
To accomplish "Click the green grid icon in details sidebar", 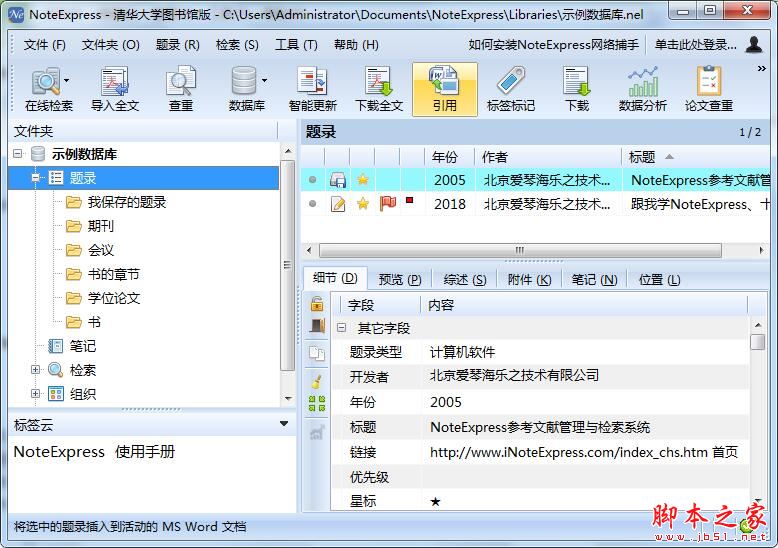I will [x=317, y=403].
